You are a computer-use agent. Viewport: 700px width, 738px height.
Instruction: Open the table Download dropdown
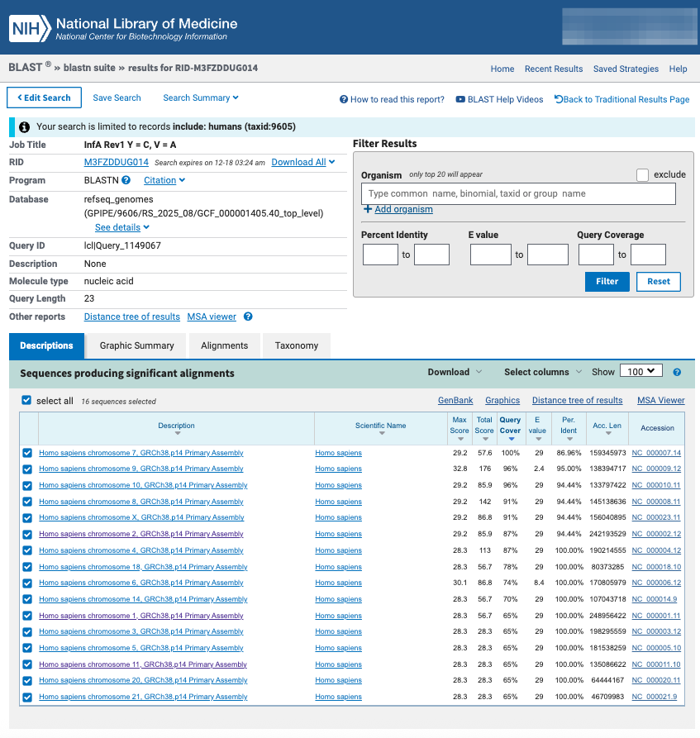(x=455, y=372)
